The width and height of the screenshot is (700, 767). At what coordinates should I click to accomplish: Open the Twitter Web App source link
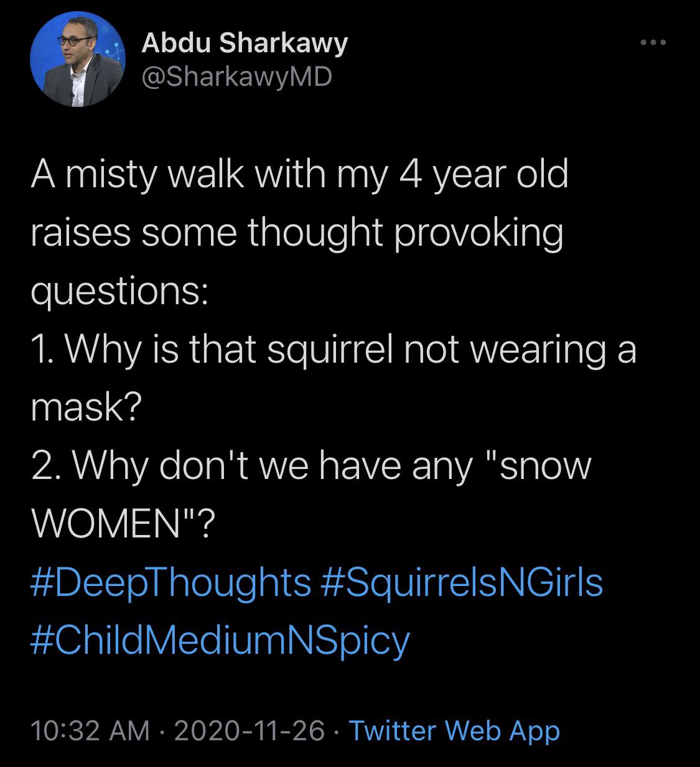coord(454,730)
